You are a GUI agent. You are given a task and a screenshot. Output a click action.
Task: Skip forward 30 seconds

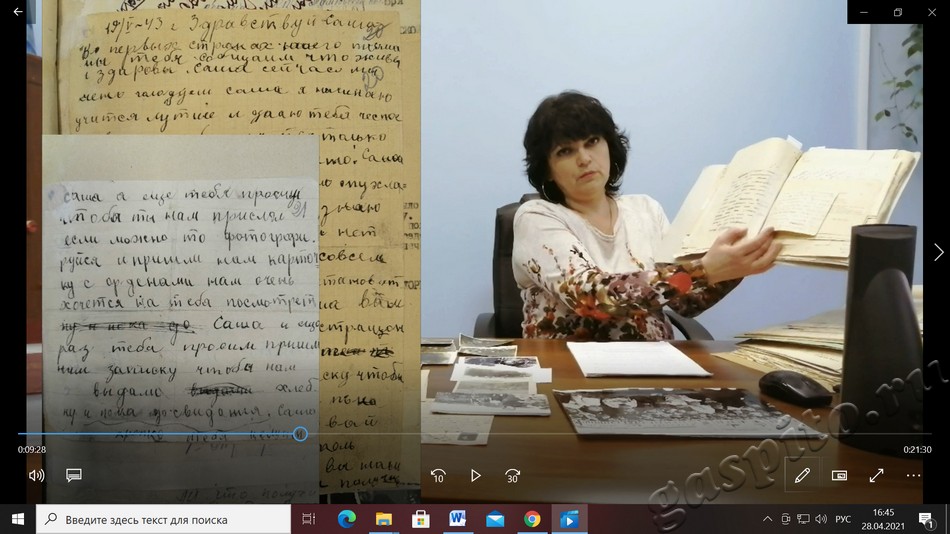click(512, 476)
